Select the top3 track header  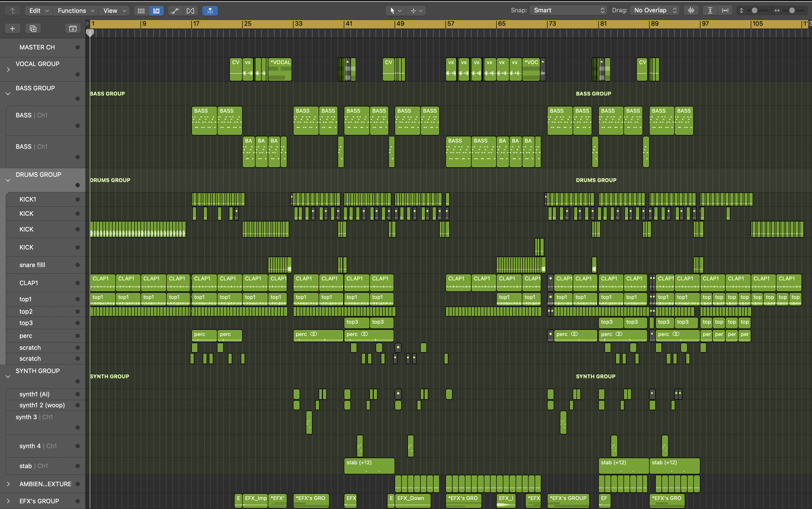(46, 323)
